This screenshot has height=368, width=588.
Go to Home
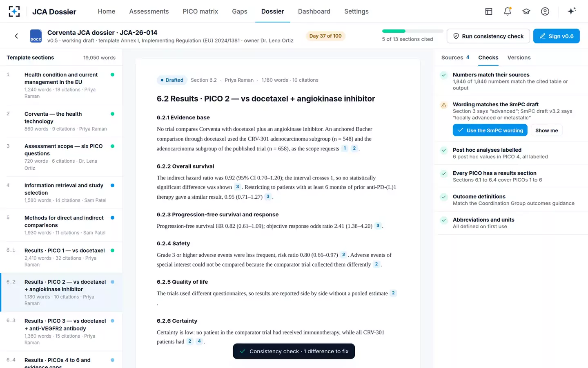(107, 11)
